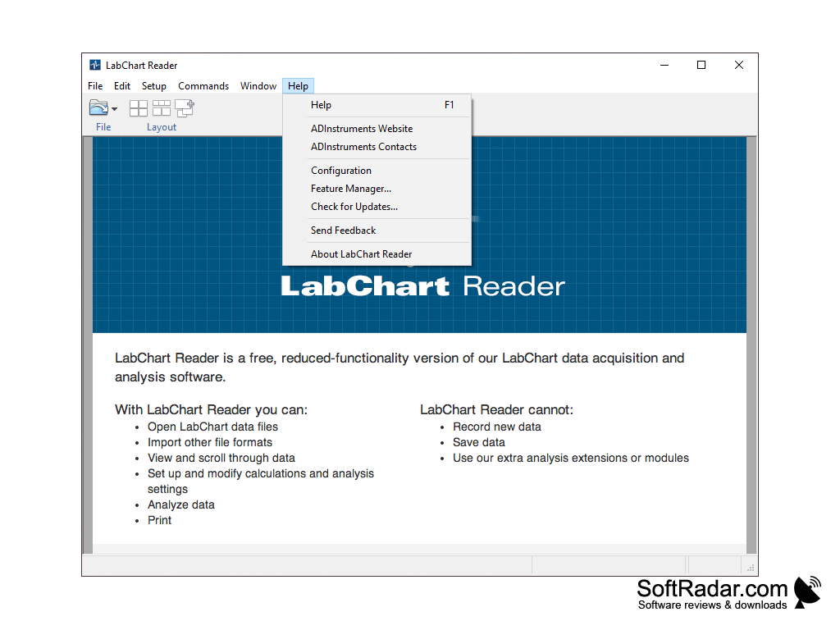This screenshot has height=630, width=840.
Task: Expand the Open file dropdown arrow
Action: (114, 109)
